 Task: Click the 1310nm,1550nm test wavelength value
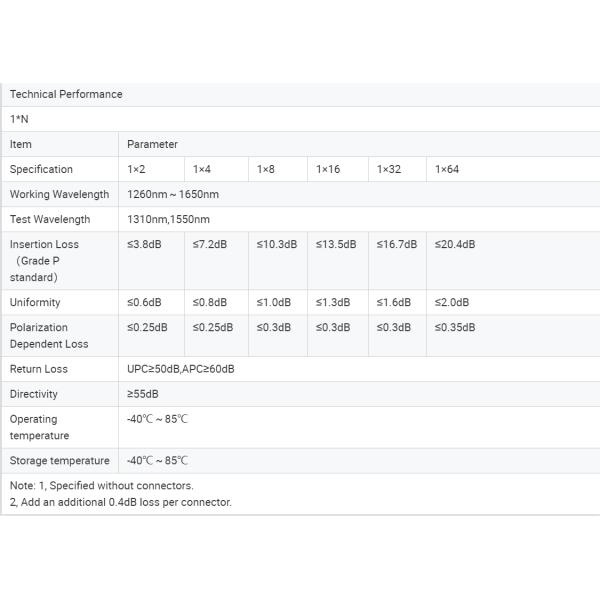tap(168, 219)
